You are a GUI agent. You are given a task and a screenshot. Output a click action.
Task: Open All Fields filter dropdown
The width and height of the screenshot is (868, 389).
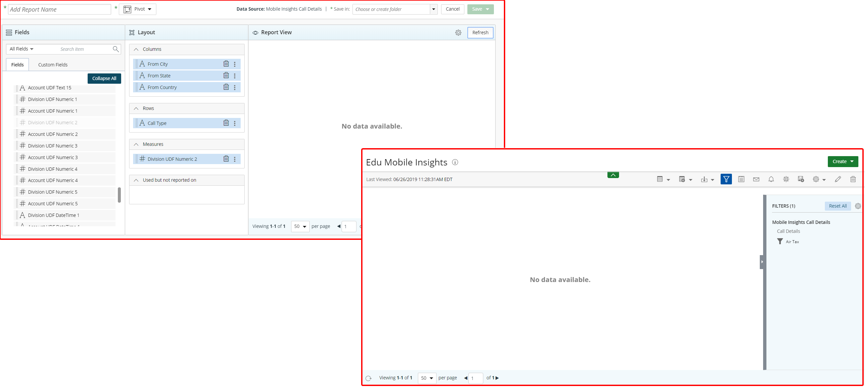click(x=22, y=49)
